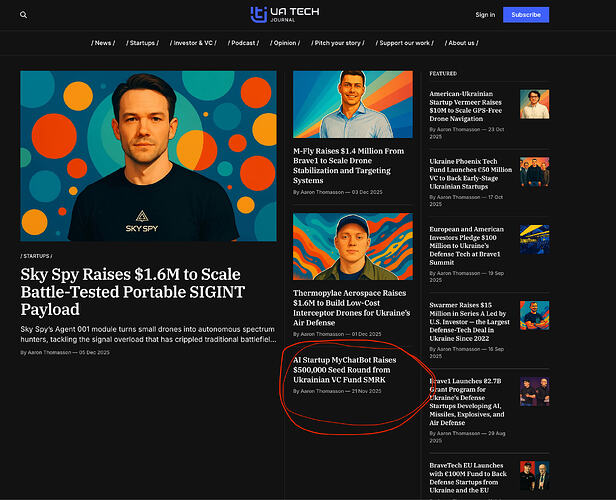Screen dimensions: 616x500
Task: Click the BraveTech EU article thumbnail
Action: [535, 476]
